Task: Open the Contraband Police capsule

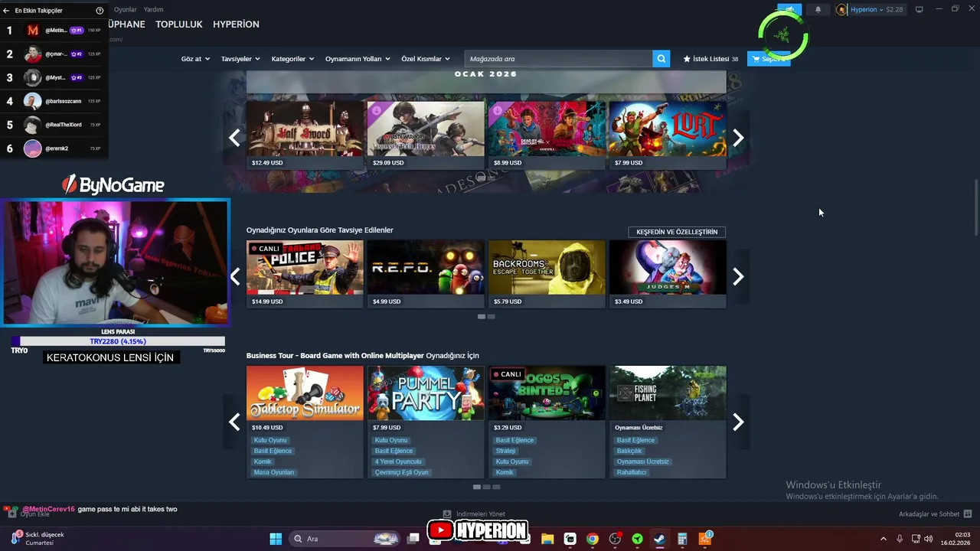Action: pos(305,274)
